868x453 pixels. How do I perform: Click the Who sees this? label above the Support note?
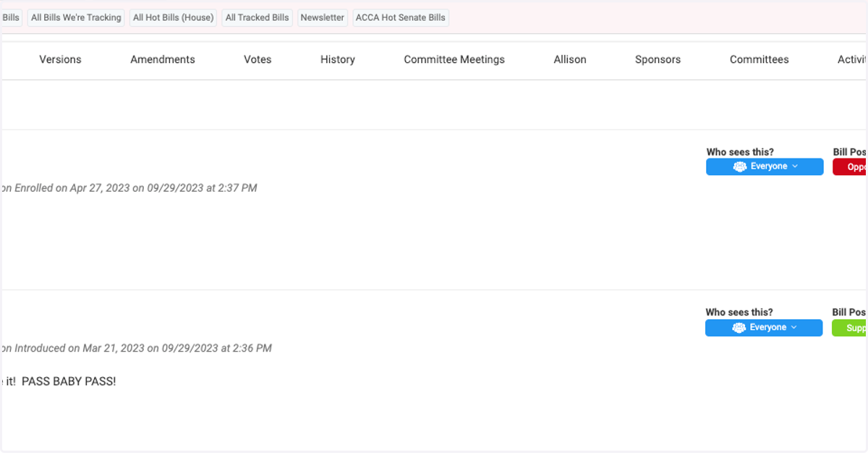point(739,313)
